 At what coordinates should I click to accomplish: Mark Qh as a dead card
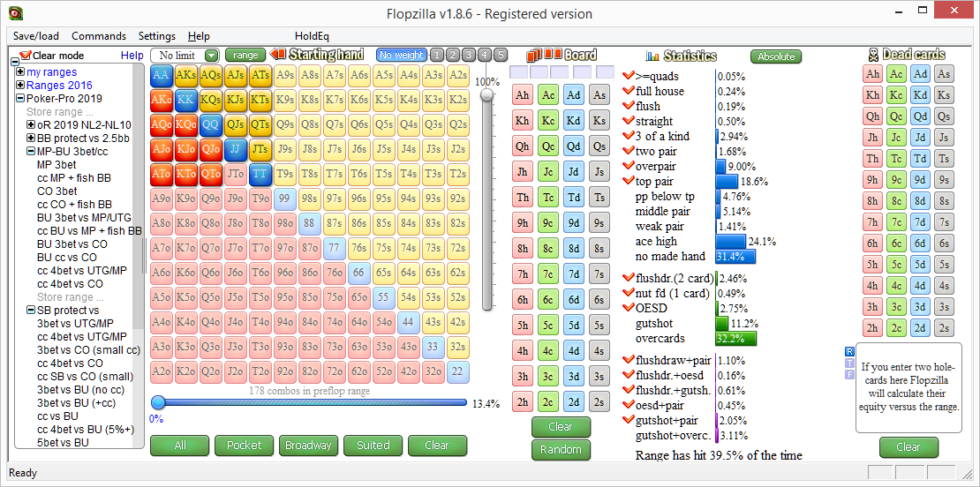pos(873,116)
